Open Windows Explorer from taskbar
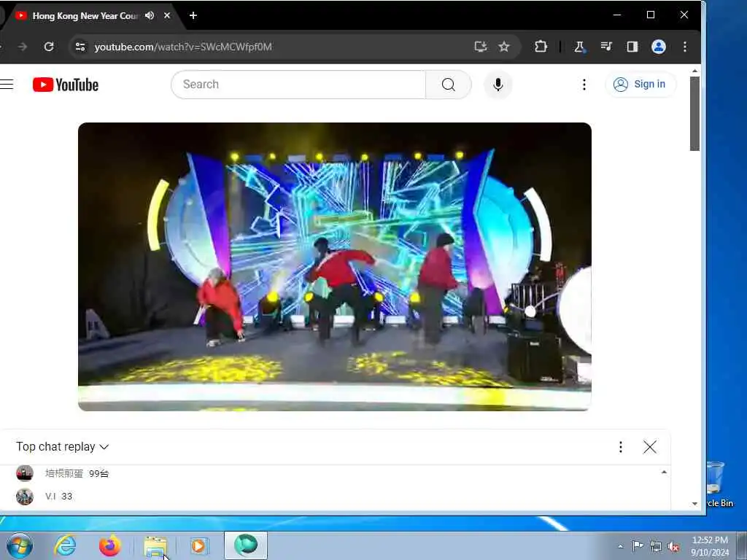 (155, 546)
